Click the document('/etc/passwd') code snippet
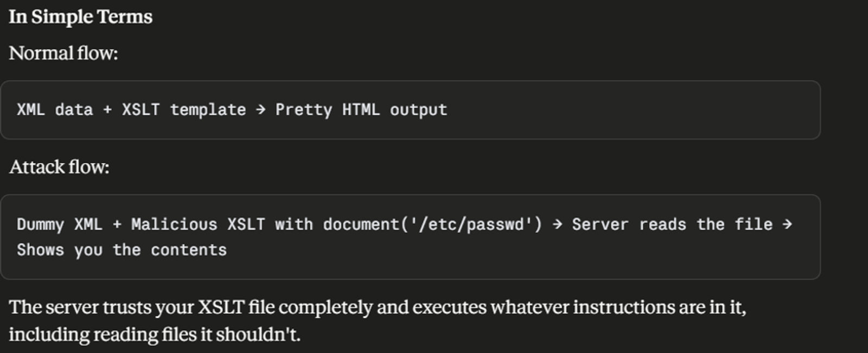Image resolution: width=868 pixels, height=353 pixels. point(432,224)
